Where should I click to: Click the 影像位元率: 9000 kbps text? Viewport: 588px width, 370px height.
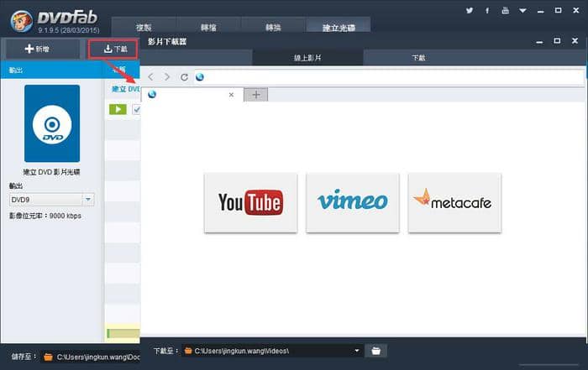(x=45, y=216)
